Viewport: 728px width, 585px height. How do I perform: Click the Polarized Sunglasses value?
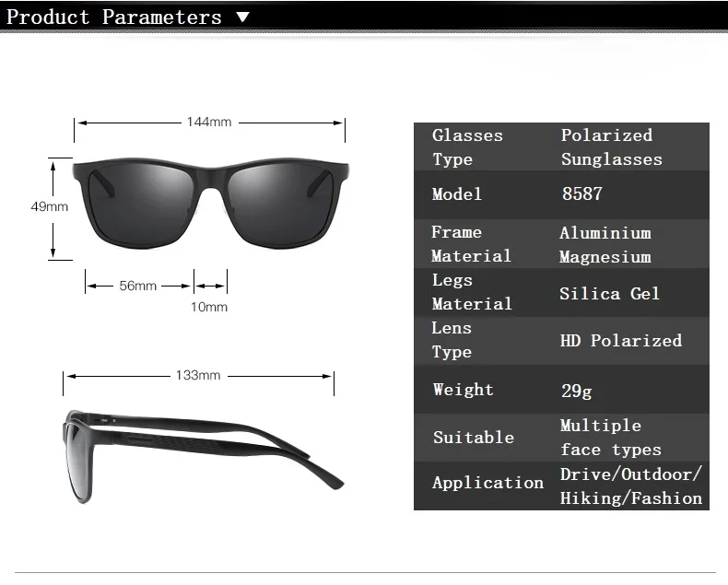tap(612, 147)
